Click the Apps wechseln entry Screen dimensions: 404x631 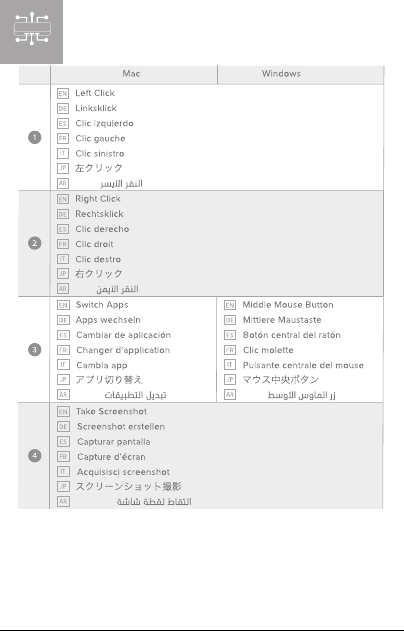click(108, 320)
